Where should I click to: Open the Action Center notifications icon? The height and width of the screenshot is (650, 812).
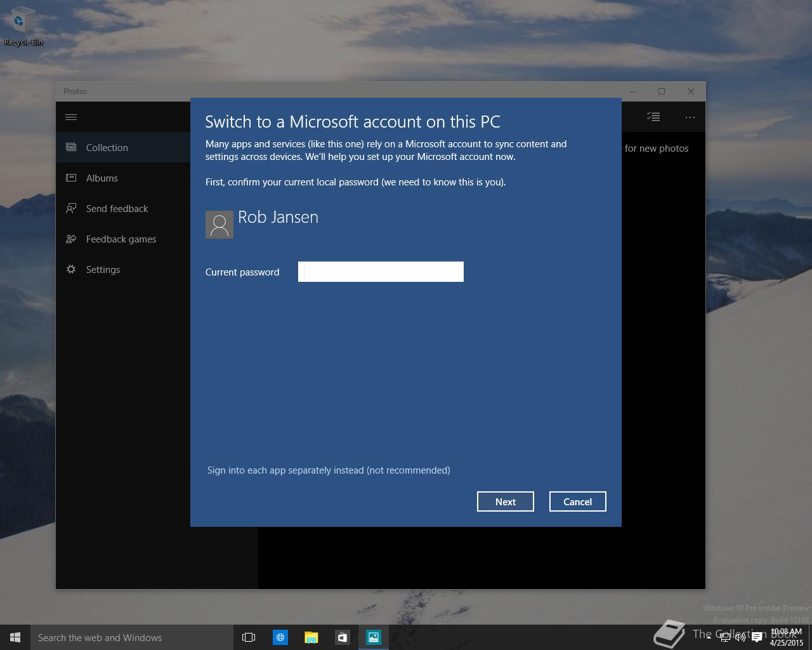pyautogui.click(x=757, y=637)
